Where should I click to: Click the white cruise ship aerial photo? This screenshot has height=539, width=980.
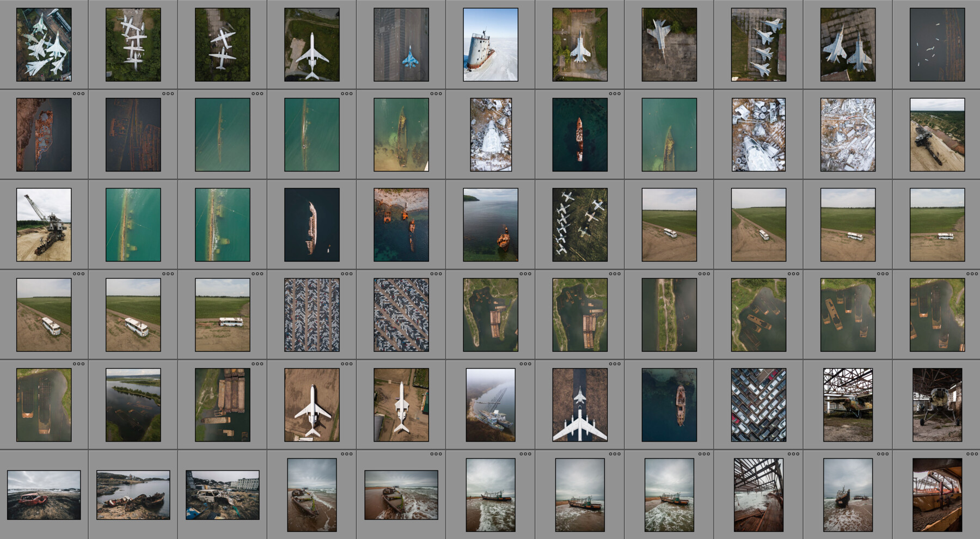point(311,223)
